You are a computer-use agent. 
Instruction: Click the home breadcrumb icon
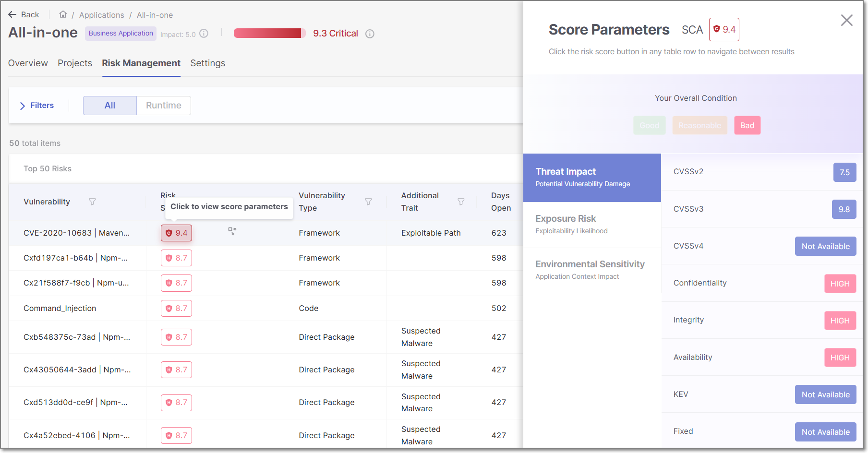(62, 14)
